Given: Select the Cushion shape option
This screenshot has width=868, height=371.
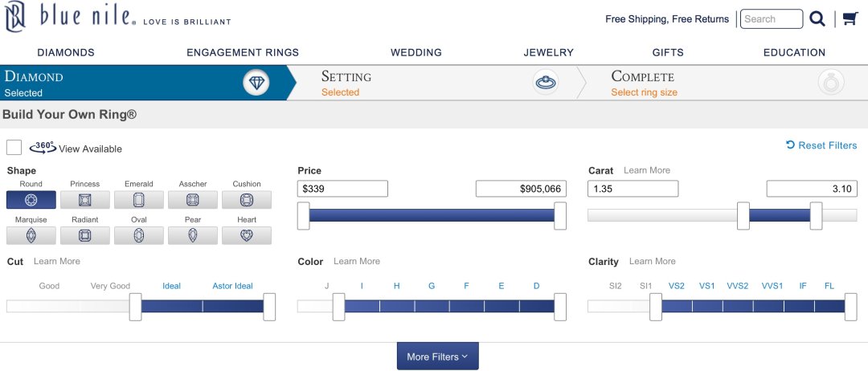Looking at the screenshot, I should [247, 200].
